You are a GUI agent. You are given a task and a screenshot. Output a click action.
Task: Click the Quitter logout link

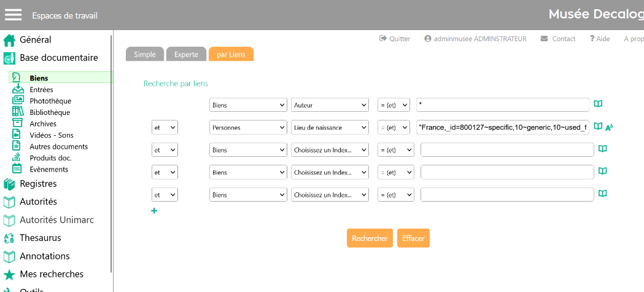point(395,39)
